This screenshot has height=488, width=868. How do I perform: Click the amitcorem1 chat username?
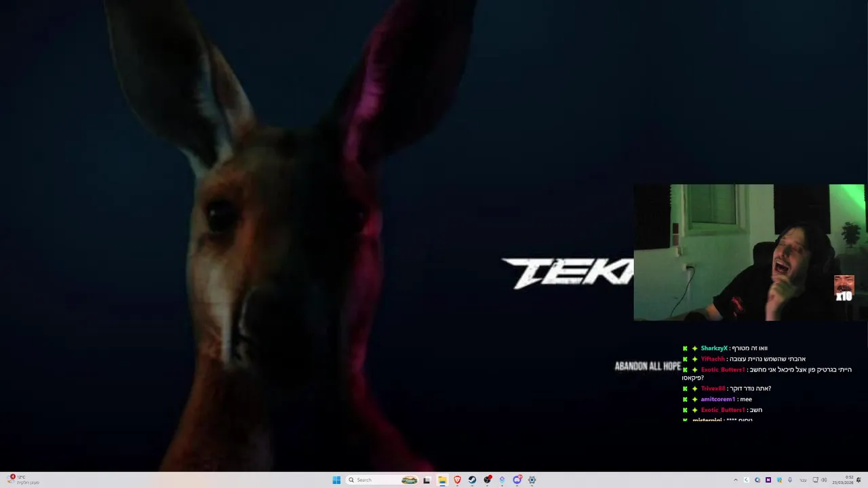pos(717,399)
